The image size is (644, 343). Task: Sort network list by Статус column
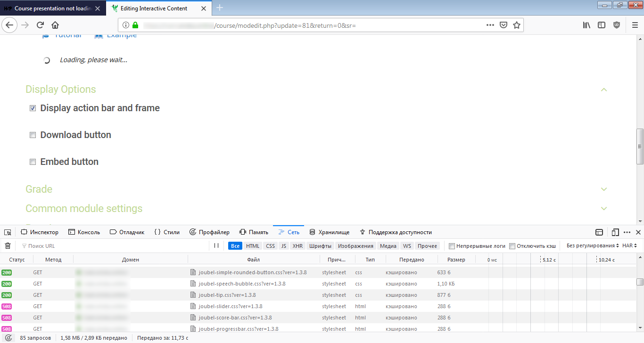pos(17,260)
